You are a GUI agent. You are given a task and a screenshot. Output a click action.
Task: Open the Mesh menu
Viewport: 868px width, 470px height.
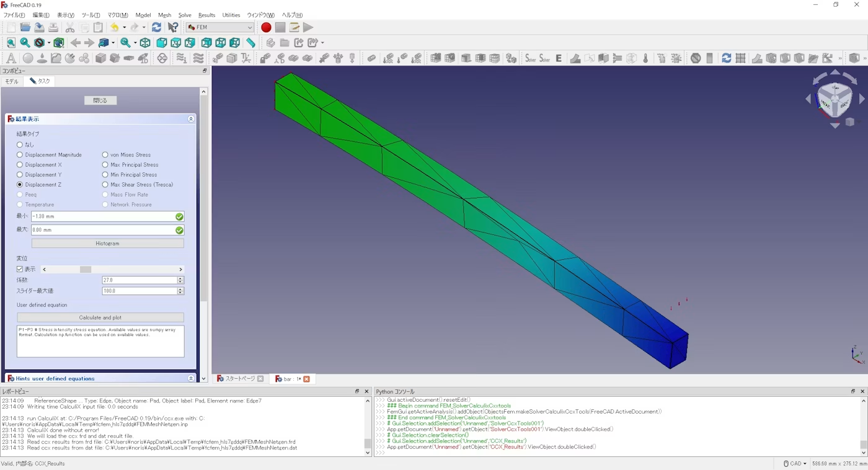164,15
